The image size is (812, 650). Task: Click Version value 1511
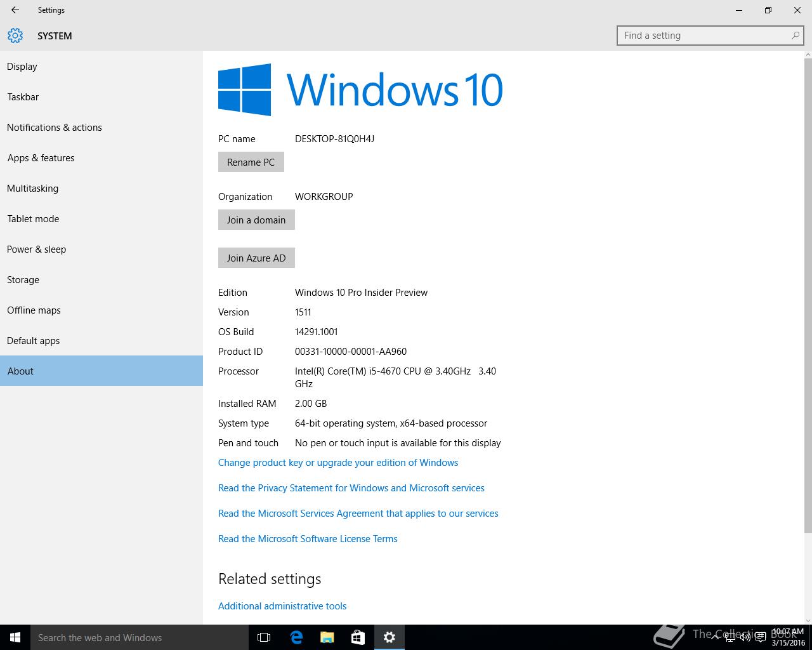(x=303, y=312)
